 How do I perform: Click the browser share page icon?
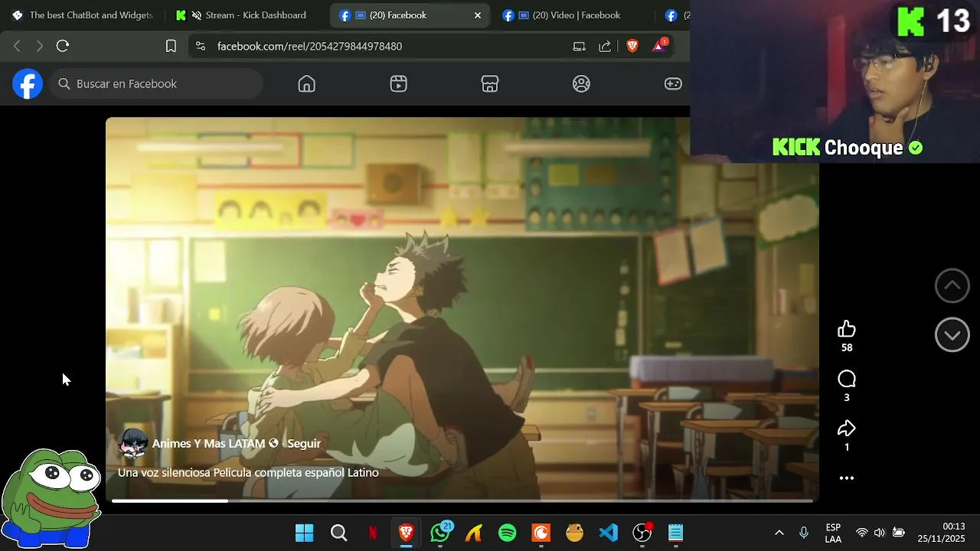(x=605, y=46)
